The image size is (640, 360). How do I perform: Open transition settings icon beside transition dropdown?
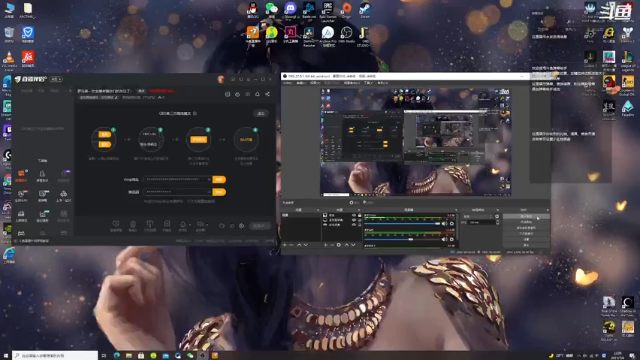(x=497, y=216)
